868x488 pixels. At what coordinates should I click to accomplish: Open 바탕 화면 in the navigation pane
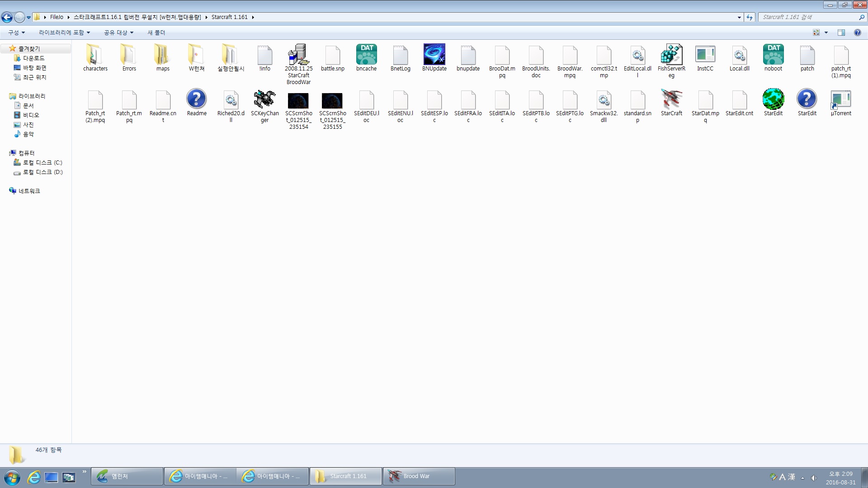click(x=34, y=68)
